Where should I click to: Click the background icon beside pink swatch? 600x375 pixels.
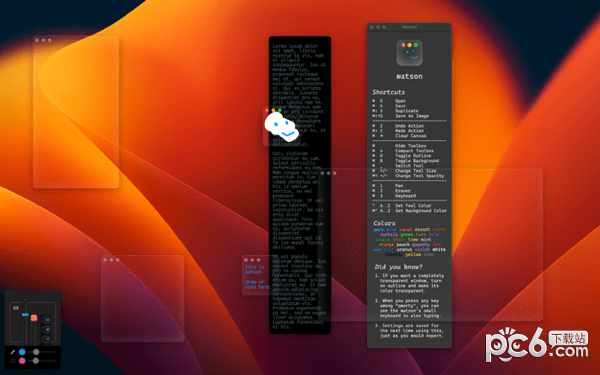point(13,361)
